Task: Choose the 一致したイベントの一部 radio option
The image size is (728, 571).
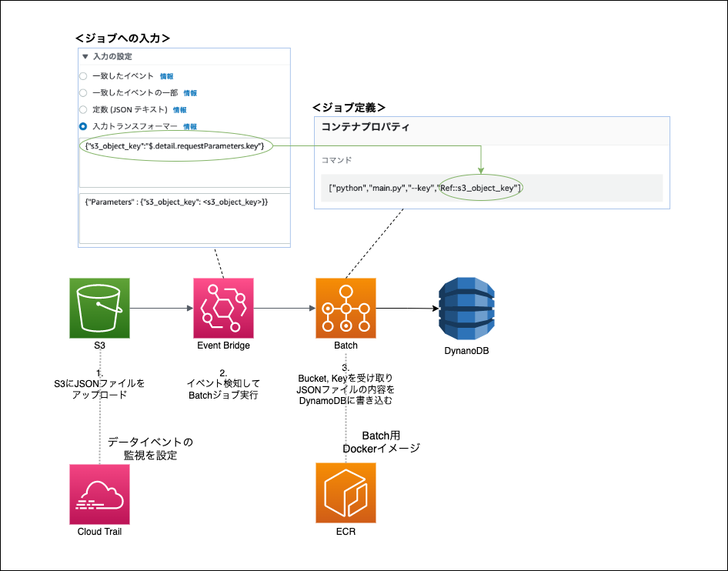Action: click(83, 93)
